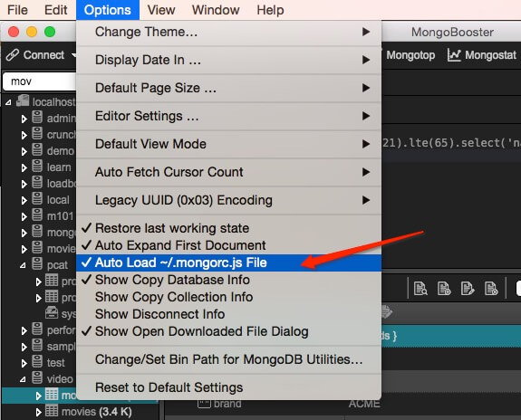Collapse the pcat database node
This screenshot has width=521, height=420.
click(x=23, y=265)
